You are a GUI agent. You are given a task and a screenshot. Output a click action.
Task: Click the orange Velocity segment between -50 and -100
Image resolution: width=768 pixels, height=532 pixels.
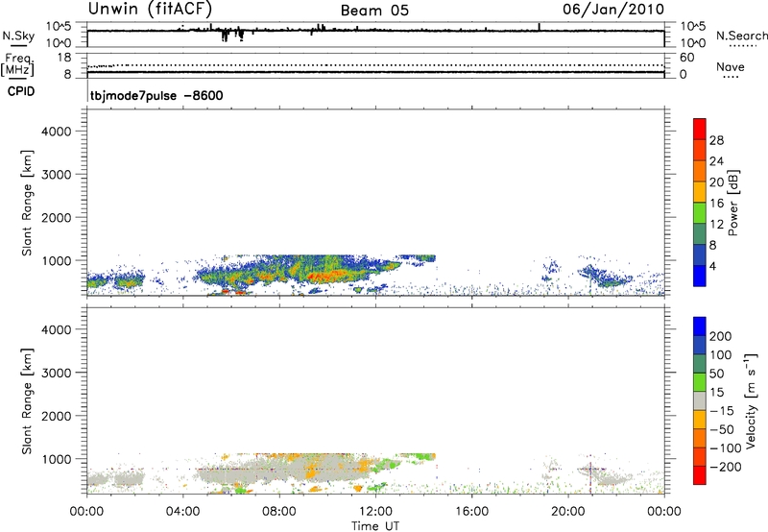point(700,438)
